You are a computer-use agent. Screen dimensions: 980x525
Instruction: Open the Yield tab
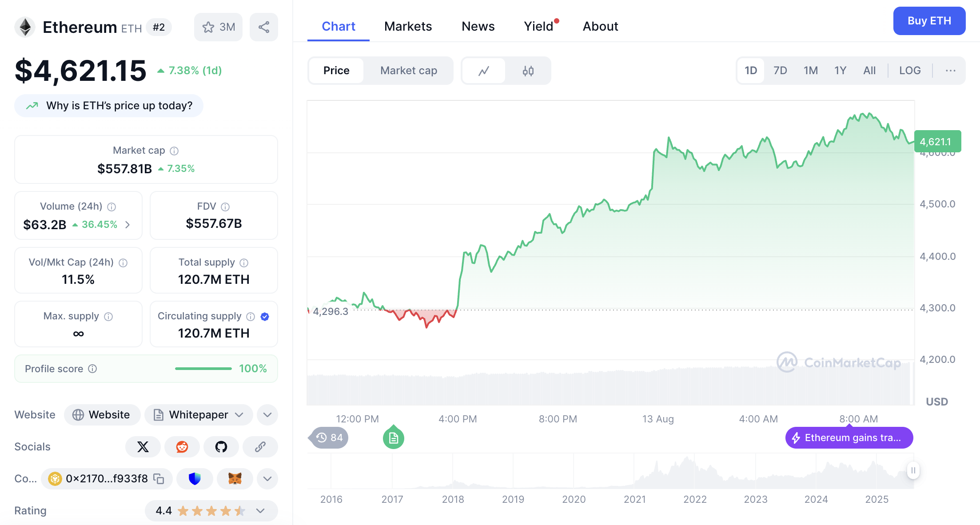(539, 27)
